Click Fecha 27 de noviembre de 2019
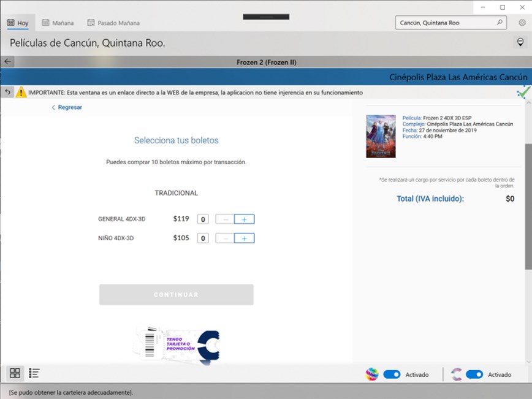This screenshot has height=399, width=532. 439,131
